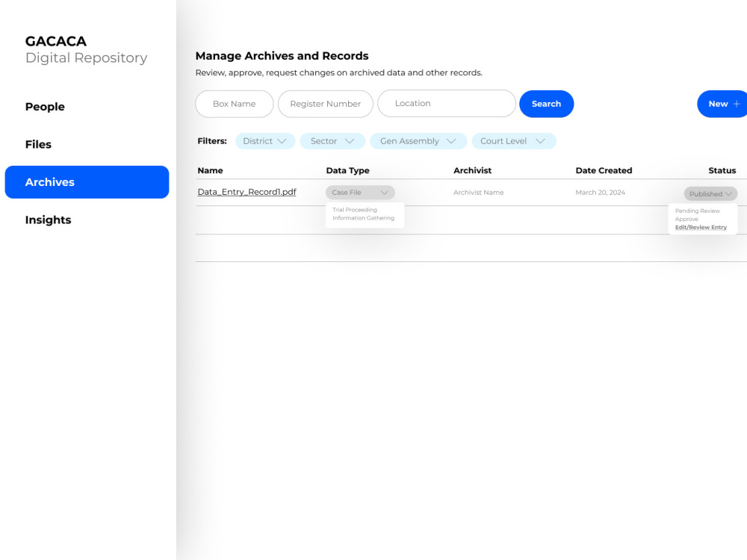Choose Information Gathering from data type list
The height and width of the screenshot is (560, 747).
364,218
